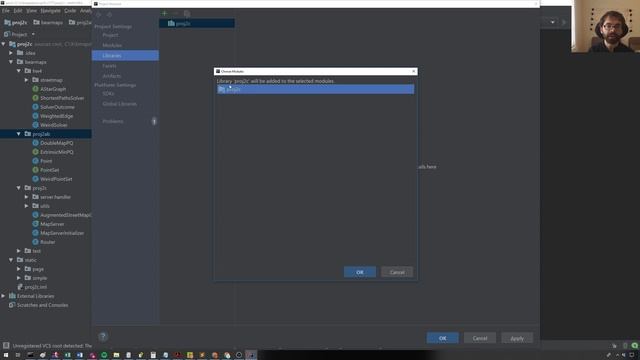The width and height of the screenshot is (640, 360).
Task: Expand the page folder
Action: point(19,269)
